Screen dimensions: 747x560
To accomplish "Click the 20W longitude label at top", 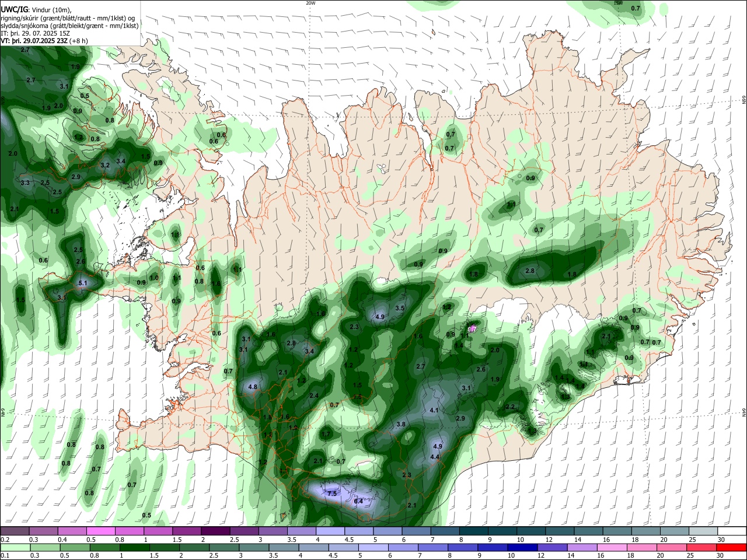I will (310, 3).
